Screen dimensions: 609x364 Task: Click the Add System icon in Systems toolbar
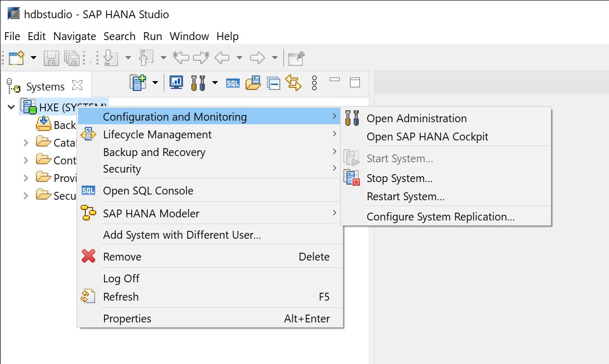(x=138, y=83)
